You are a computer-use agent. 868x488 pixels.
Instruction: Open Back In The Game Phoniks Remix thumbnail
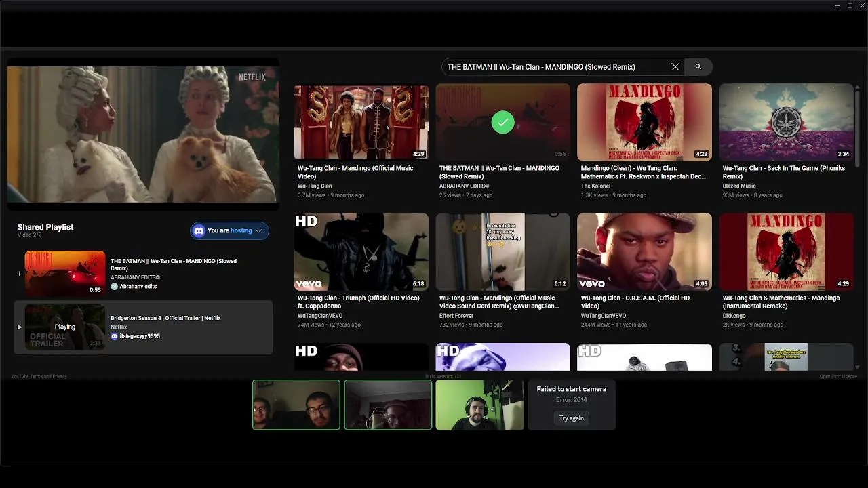(786, 122)
